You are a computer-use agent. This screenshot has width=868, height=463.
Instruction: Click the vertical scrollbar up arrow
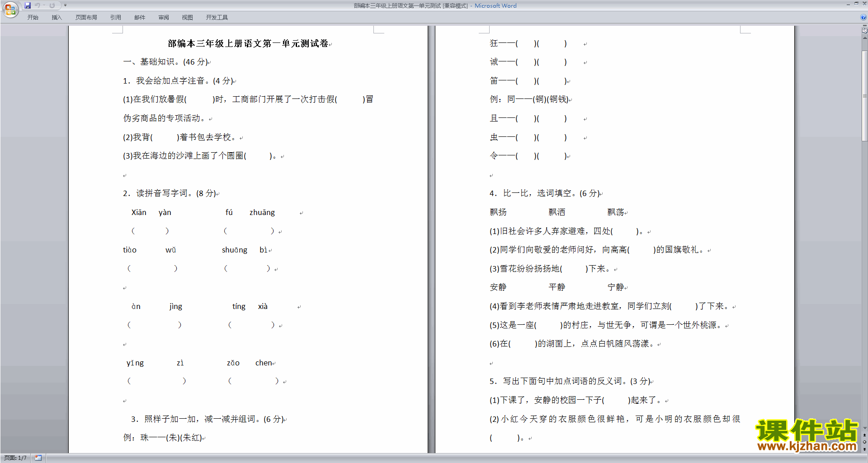(x=864, y=38)
